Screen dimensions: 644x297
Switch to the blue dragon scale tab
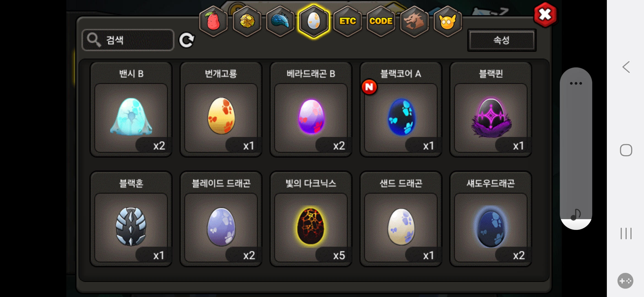click(280, 21)
